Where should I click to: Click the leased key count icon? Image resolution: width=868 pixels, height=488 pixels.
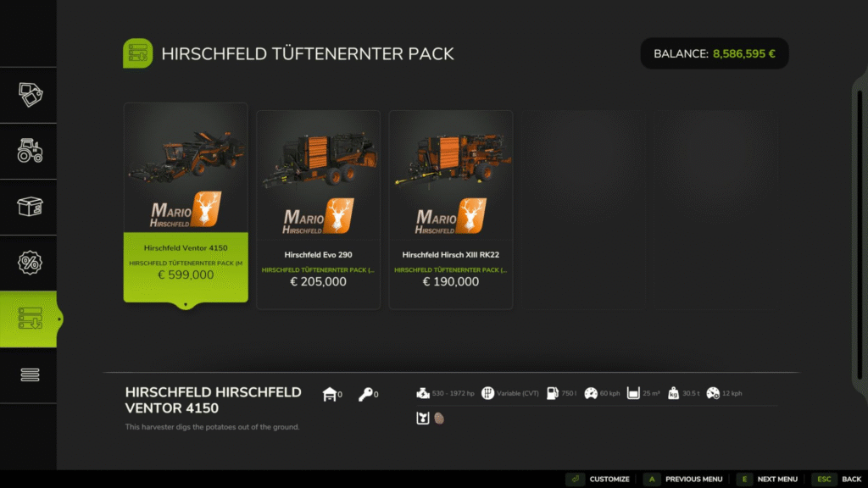(x=365, y=394)
